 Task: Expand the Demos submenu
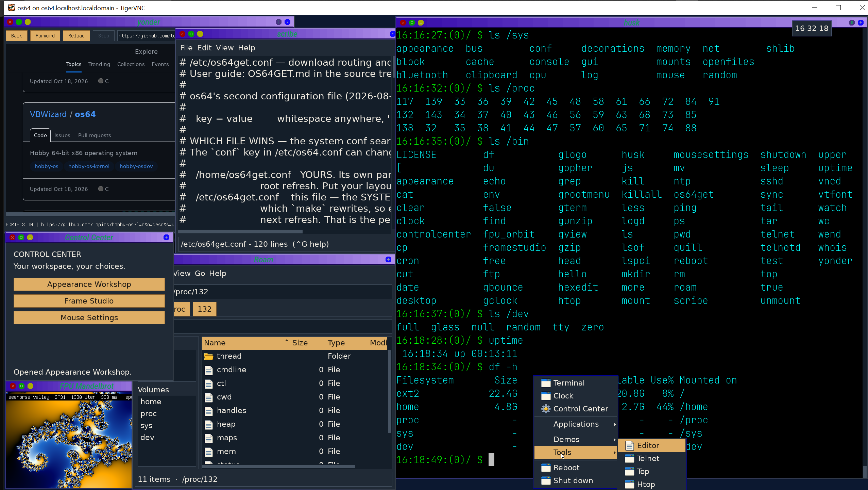[575, 439]
